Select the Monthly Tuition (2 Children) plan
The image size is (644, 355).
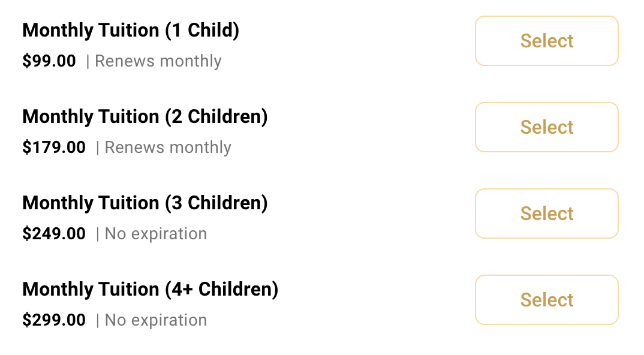pos(547,127)
